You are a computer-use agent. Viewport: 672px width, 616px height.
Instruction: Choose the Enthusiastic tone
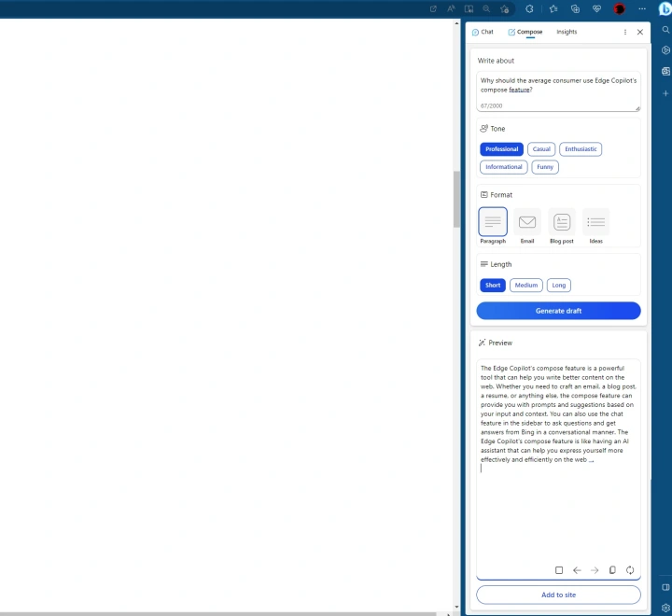tap(581, 149)
